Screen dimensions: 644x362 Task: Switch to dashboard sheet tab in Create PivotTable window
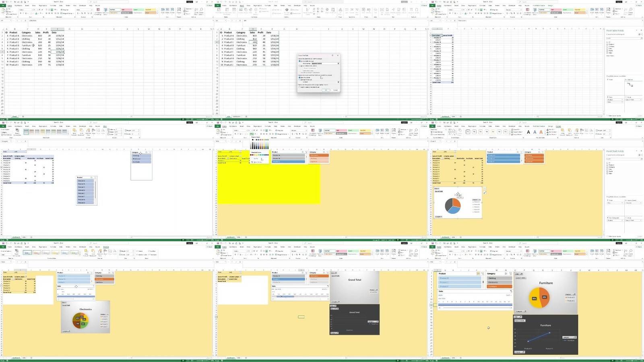point(237,116)
